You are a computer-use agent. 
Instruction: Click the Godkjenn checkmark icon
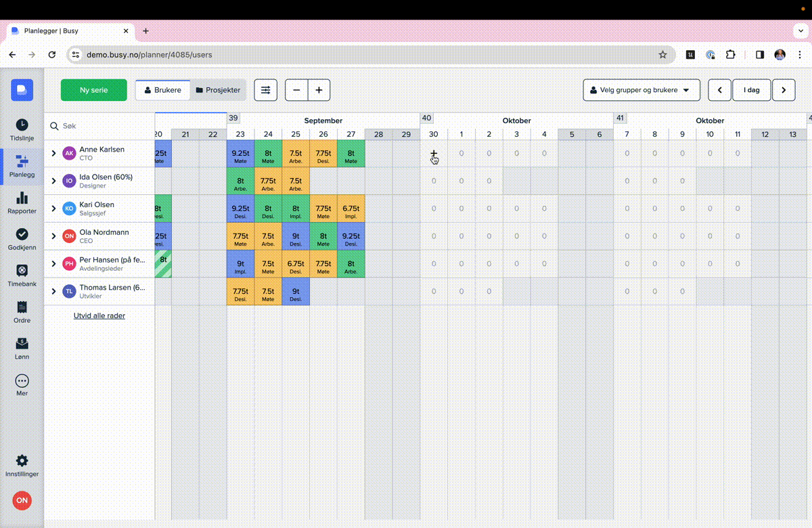(22, 238)
